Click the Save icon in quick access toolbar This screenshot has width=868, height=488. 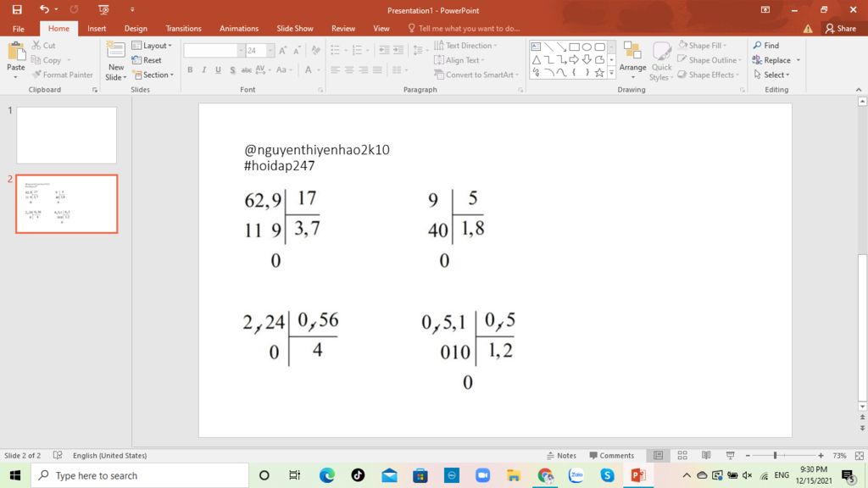coord(17,9)
